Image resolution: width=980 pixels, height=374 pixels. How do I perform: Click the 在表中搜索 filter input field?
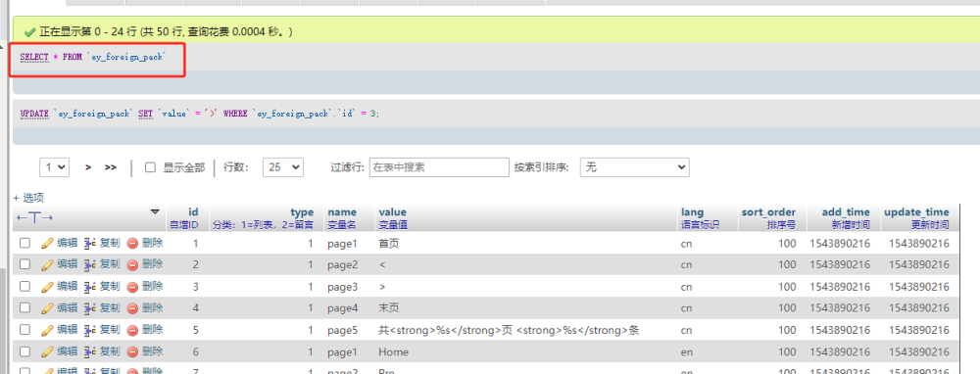pos(439,167)
